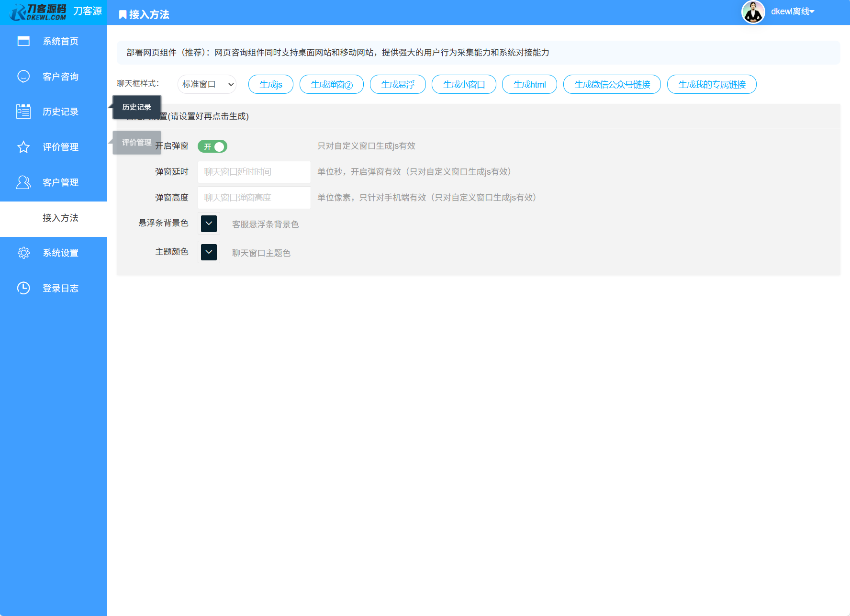Viewport: 850px width, 616px height.
Task: Click the 生成微信公众号链接 button
Action: point(612,84)
